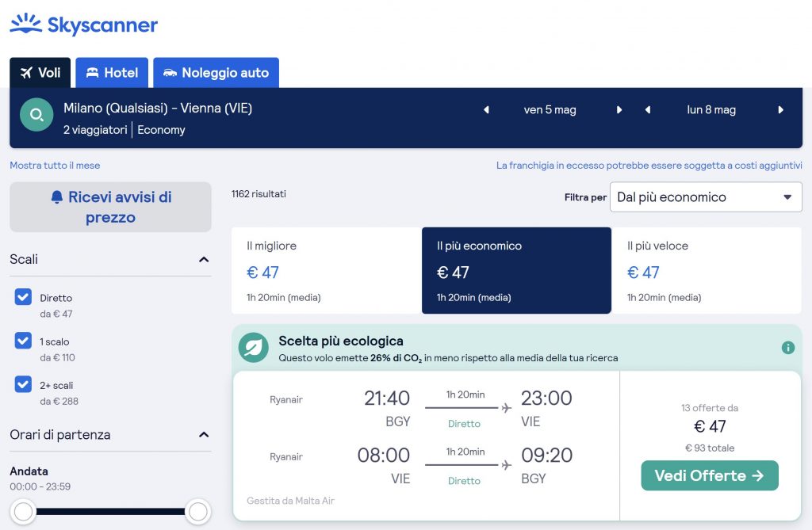Click the left Andata time slider handle
The width and height of the screenshot is (812, 530).
[24, 512]
